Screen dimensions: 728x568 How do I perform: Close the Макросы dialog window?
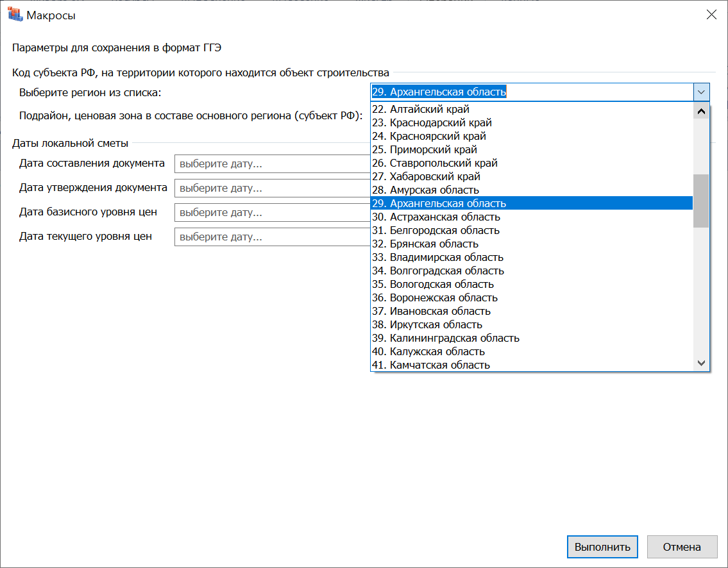coord(711,15)
